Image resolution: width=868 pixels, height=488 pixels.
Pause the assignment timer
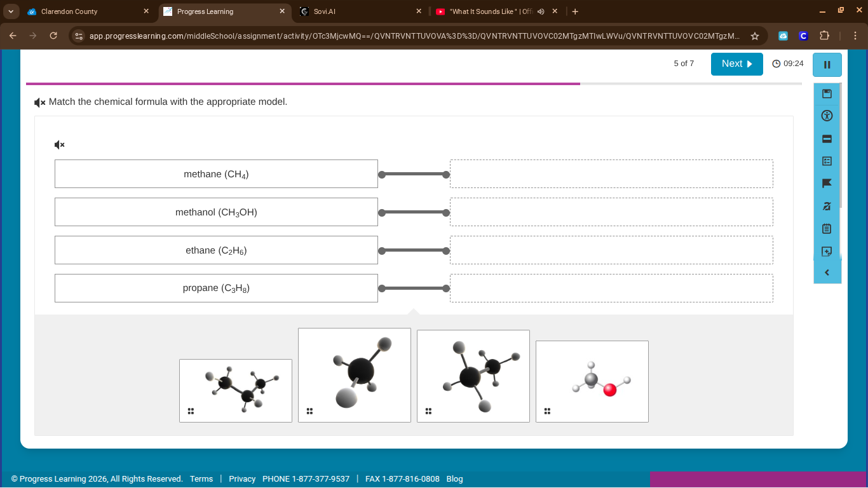click(827, 65)
